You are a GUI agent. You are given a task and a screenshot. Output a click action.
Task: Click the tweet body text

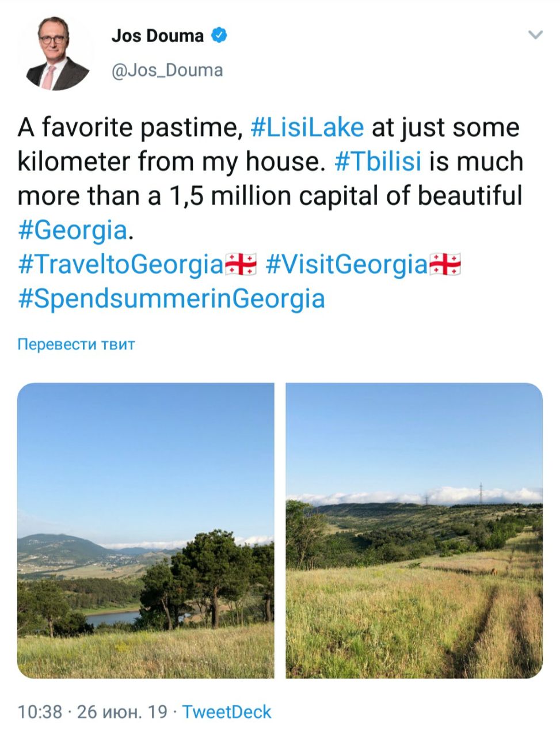(x=271, y=213)
